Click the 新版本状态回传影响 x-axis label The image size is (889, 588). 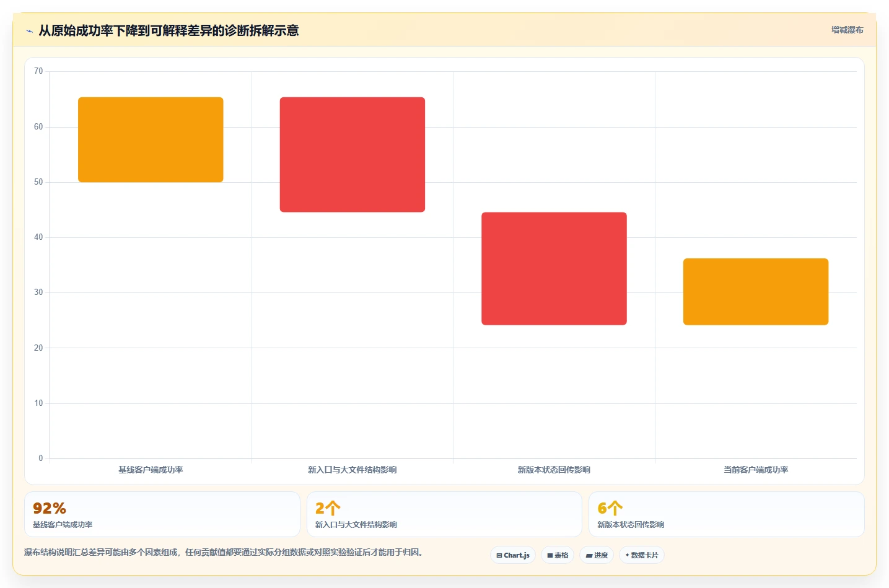(554, 470)
